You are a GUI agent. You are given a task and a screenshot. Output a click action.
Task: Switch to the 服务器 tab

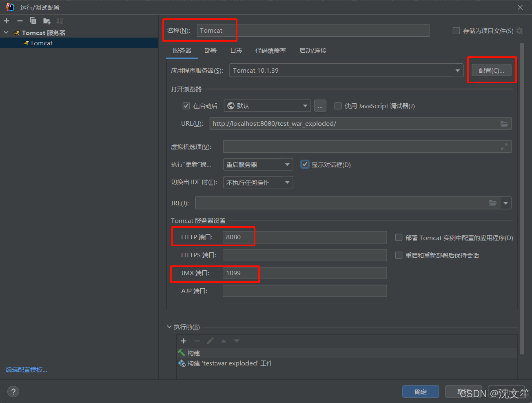(182, 51)
